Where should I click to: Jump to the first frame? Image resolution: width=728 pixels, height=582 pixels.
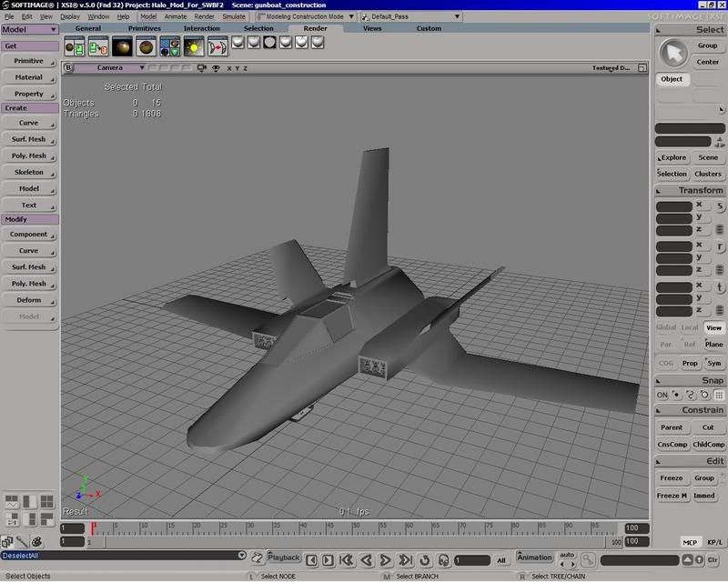point(347,560)
